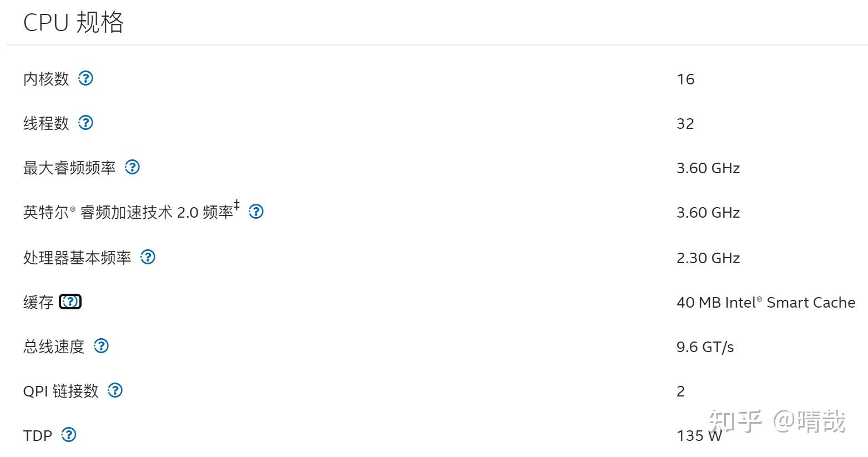
Task: Click the 处理器基本频率 label text
Action: pyautogui.click(x=77, y=258)
